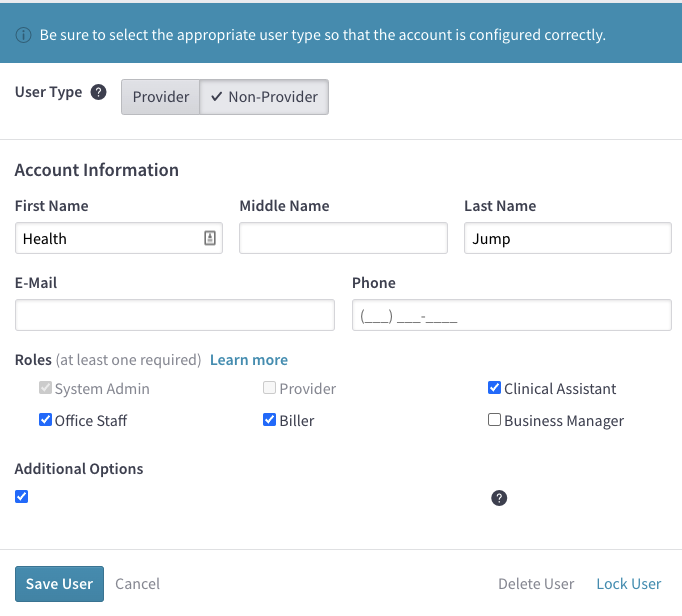Click the Provider role checkbox
The width and height of the screenshot is (682, 616).
pyautogui.click(x=269, y=387)
